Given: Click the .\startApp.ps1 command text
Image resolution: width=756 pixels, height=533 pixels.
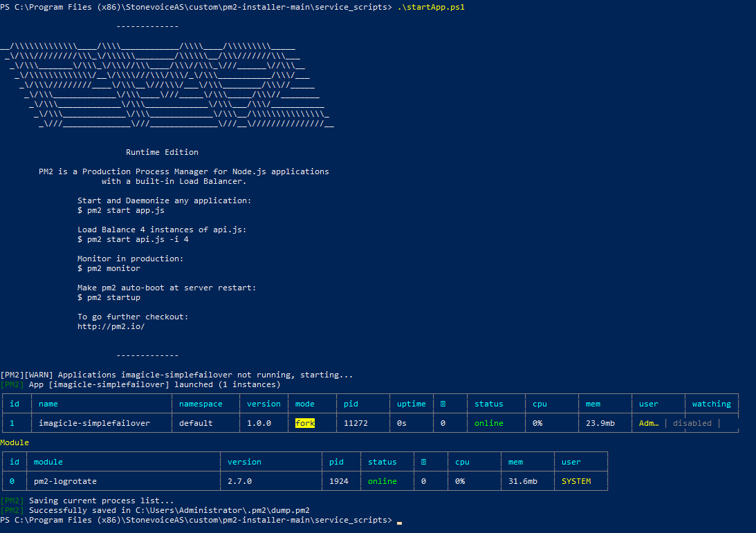Looking at the screenshot, I should point(430,6).
